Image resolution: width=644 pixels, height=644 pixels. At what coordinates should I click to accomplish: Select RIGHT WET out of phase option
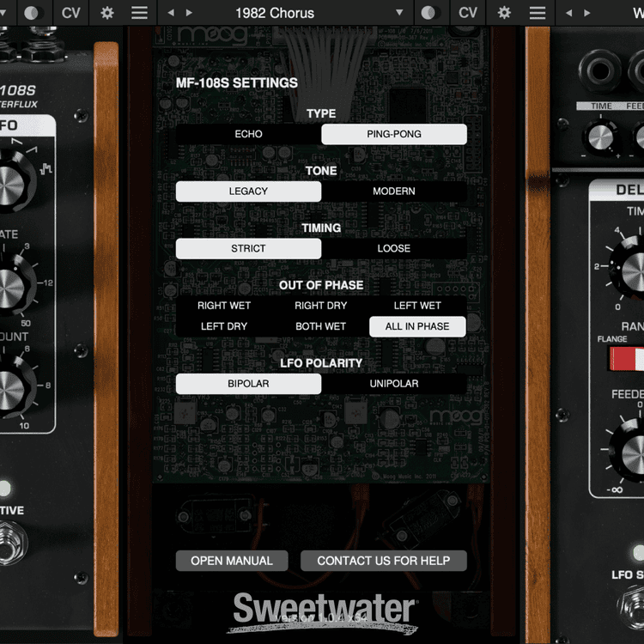click(x=224, y=306)
